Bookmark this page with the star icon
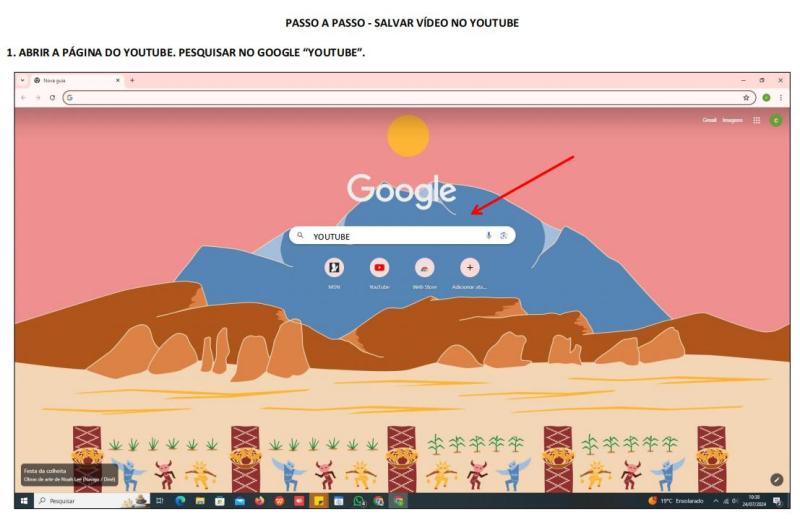 click(745, 97)
